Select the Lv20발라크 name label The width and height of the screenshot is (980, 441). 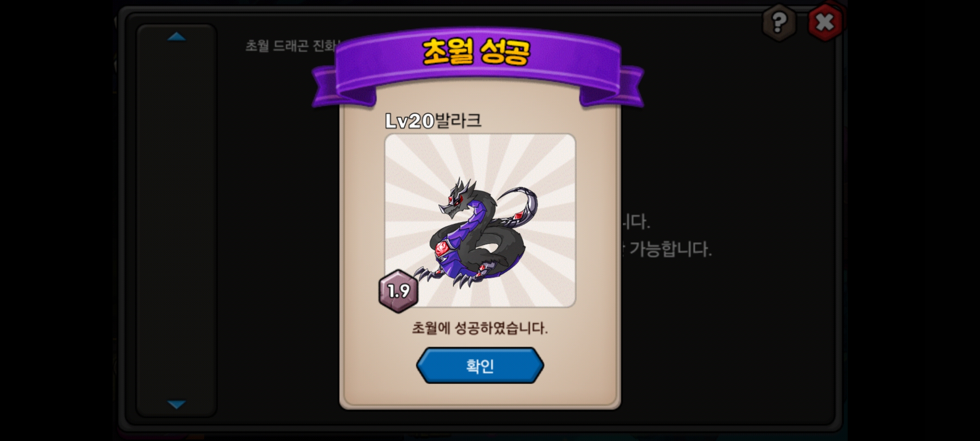pos(433,121)
